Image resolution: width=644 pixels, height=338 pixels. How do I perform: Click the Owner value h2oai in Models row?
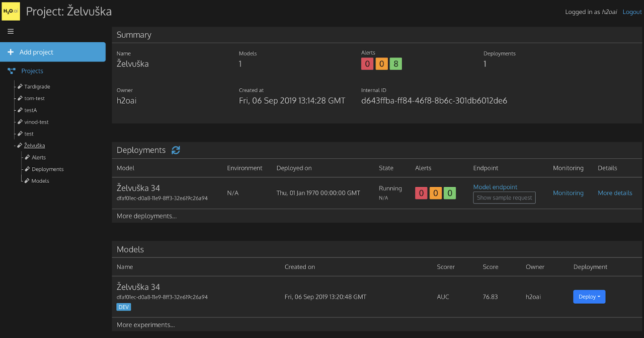(x=533, y=297)
